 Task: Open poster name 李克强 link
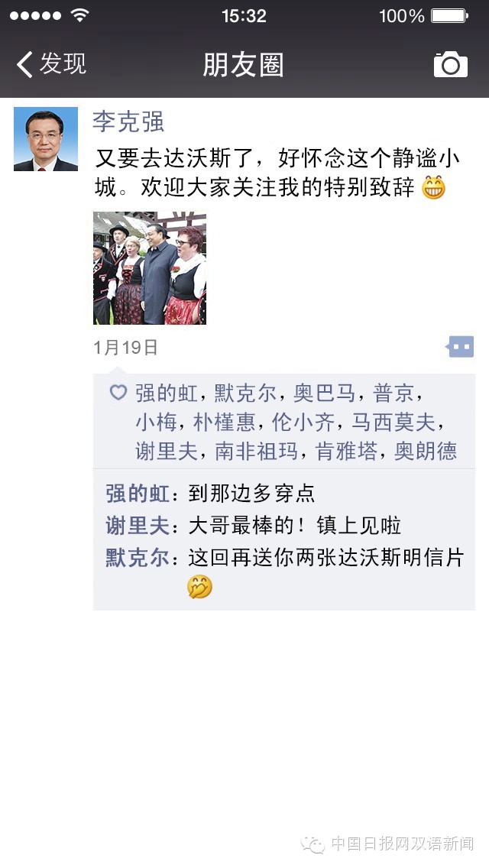128,121
